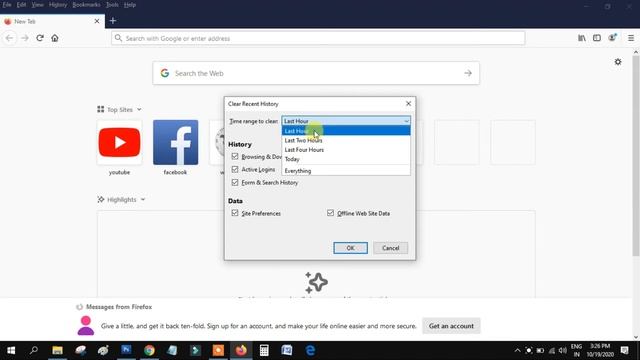Open a new tab with plus button
Screen dimensions: 640x360
113,21
